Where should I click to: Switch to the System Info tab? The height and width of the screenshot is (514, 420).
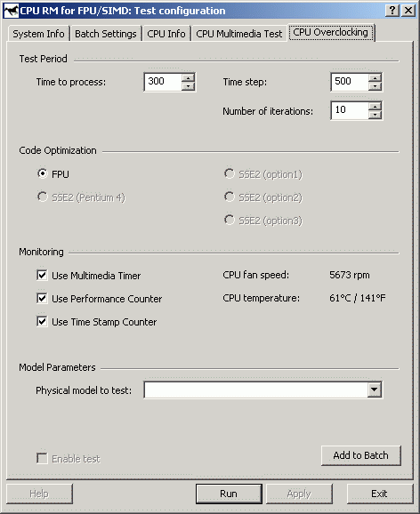click(38, 34)
